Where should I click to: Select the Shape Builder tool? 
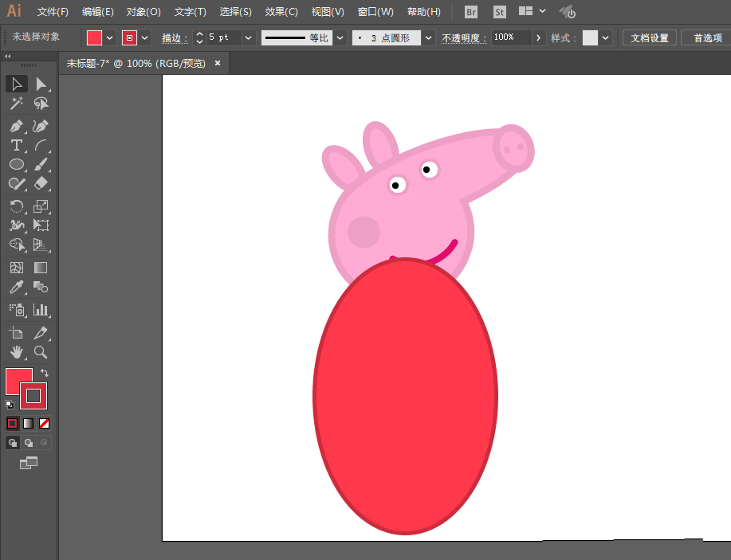[17, 244]
